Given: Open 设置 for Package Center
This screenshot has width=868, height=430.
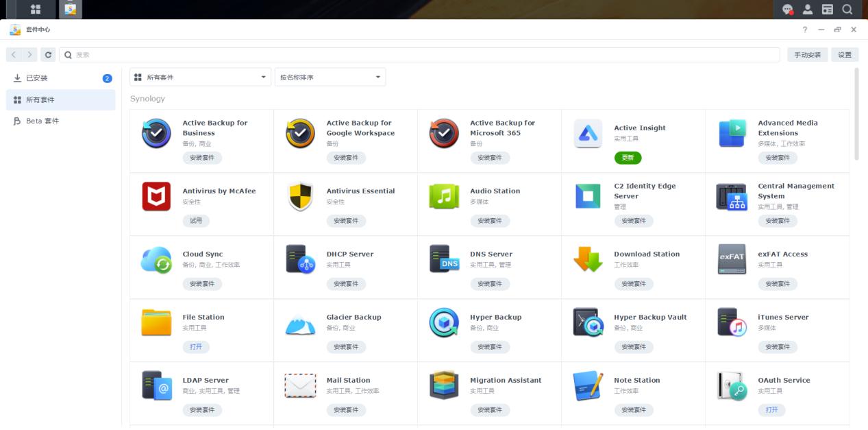Looking at the screenshot, I should pos(845,55).
